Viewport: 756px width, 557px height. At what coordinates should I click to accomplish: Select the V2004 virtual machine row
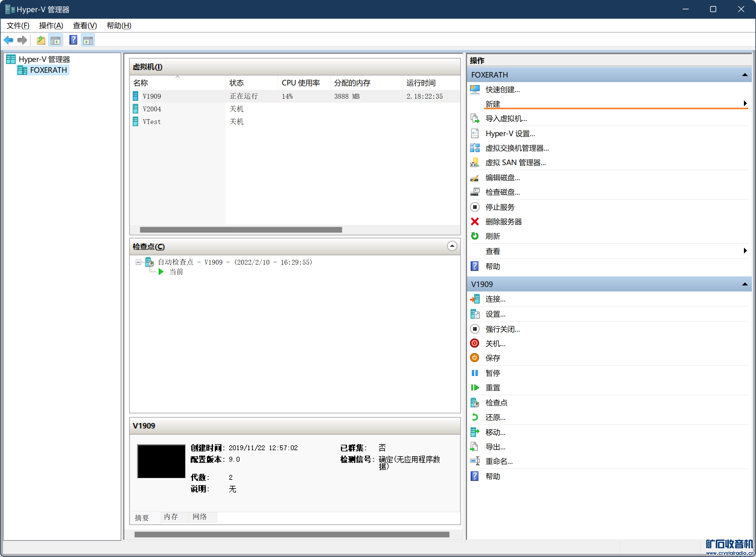295,109
